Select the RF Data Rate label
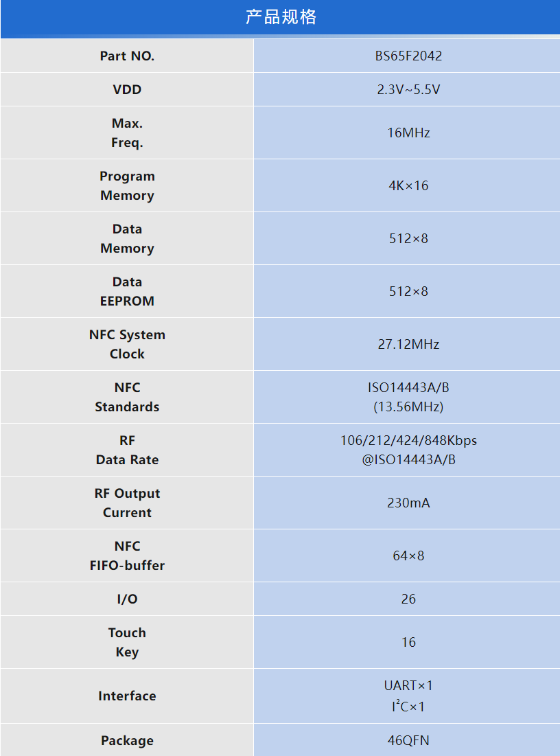Screen dimensions: 560x756 (127, 450)
